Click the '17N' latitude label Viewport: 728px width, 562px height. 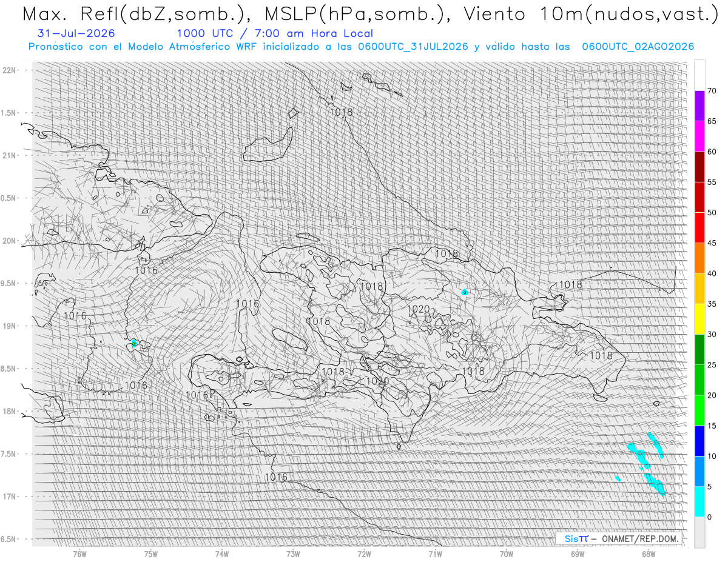(9, 497)
